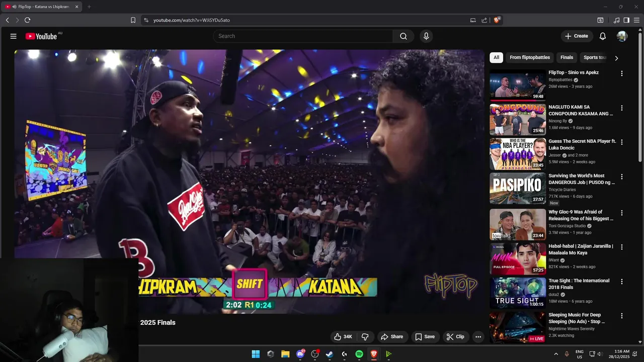This screenshot has height=362, width=644.
Task: View site information icon beside the URL
Action: pyautogui.click(x=146, y=20)
